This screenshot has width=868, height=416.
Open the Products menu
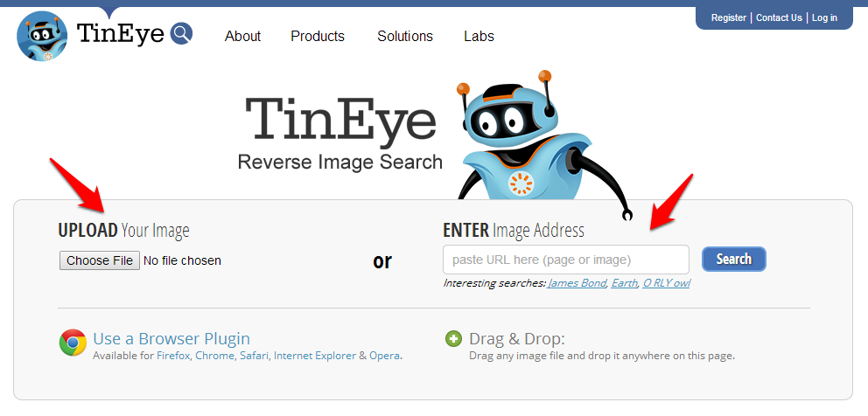coord(318,37)
